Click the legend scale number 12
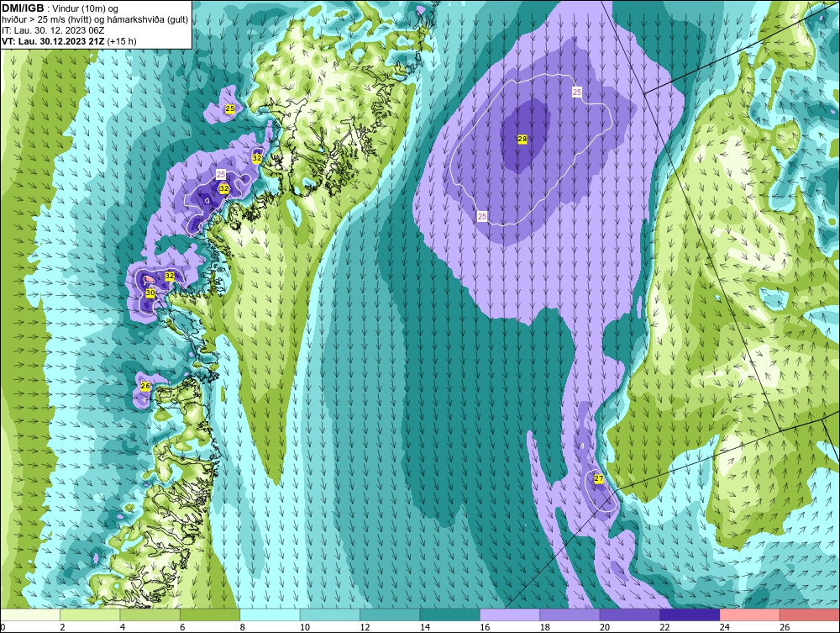 click(x=365, y=627)
